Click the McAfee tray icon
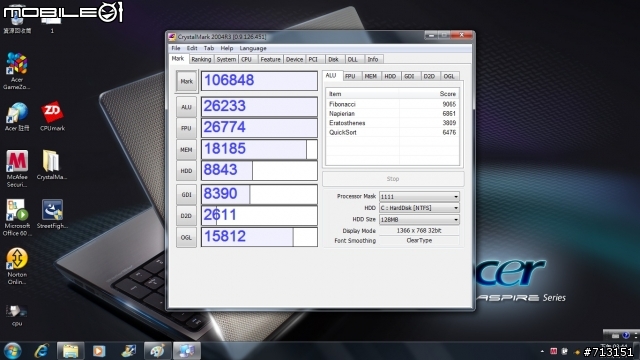This screenshot has height=360, width=640. pos(553,351)
